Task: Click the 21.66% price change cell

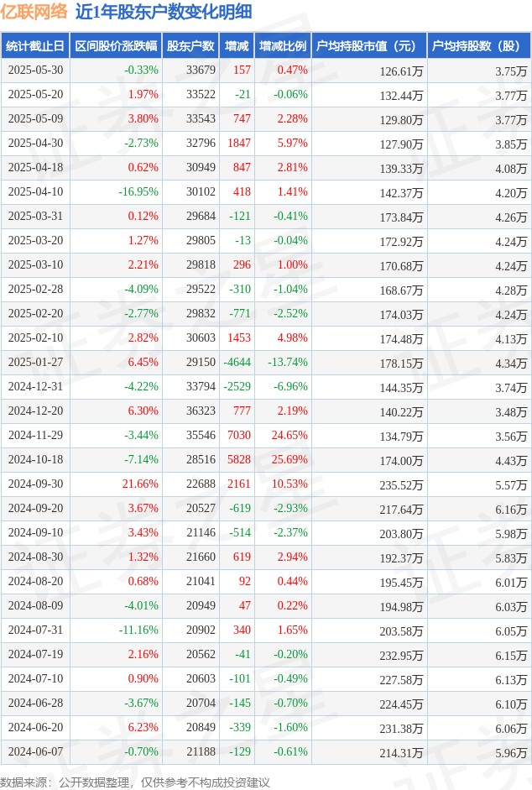Action: [141, 484]
